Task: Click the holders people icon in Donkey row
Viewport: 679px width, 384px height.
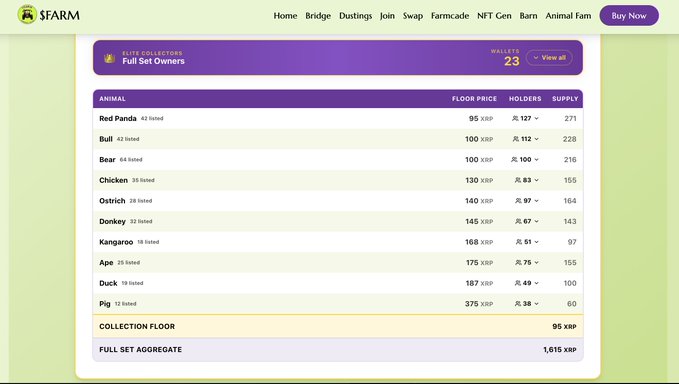Action: [x=518, y=221]
